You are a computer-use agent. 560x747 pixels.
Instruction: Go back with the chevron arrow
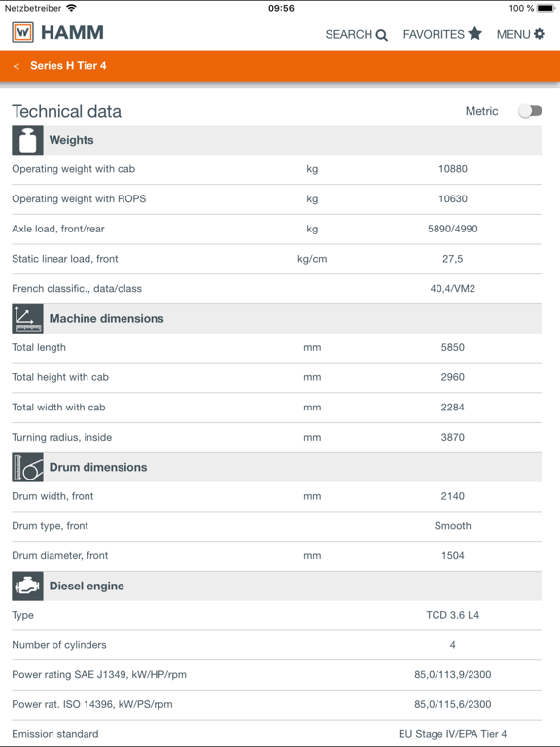(17, 66)
